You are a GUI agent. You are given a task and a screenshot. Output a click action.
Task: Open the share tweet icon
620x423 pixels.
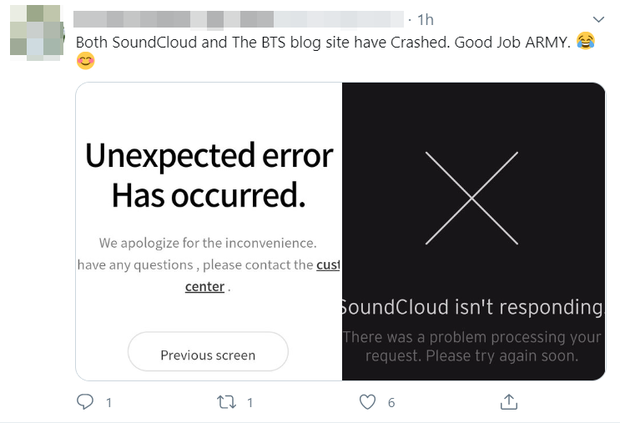[x=508, y=402]
